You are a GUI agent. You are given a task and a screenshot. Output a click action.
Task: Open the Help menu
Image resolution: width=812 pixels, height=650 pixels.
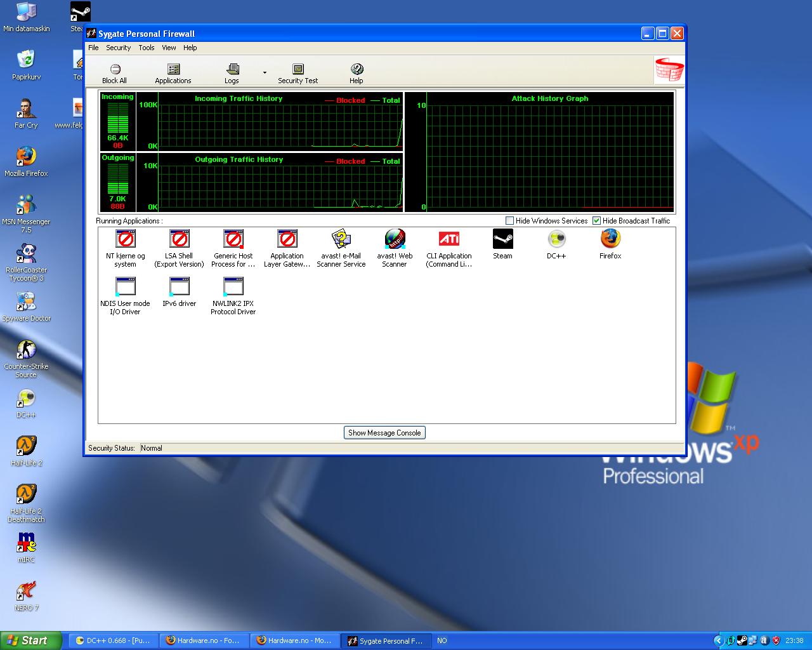pos(190,48)
